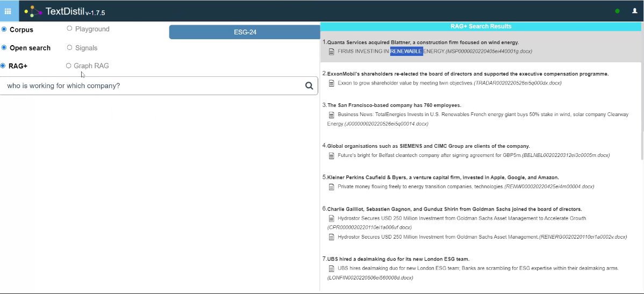Open document icon for CPR0000020220110 Hydrostor file
644x294 pixels.
[332, 218]
